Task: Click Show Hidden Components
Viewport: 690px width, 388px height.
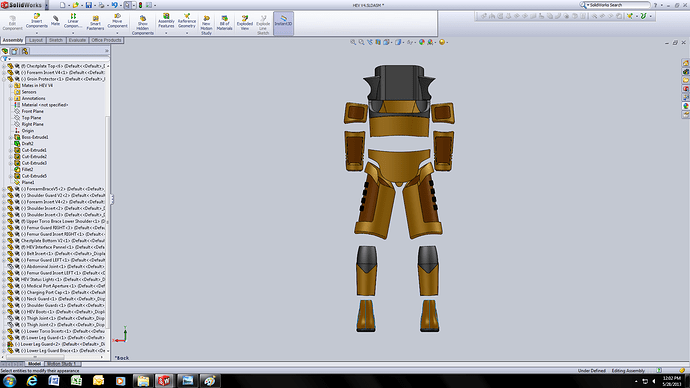Action: pyautogui.click(x=143, y=25)
